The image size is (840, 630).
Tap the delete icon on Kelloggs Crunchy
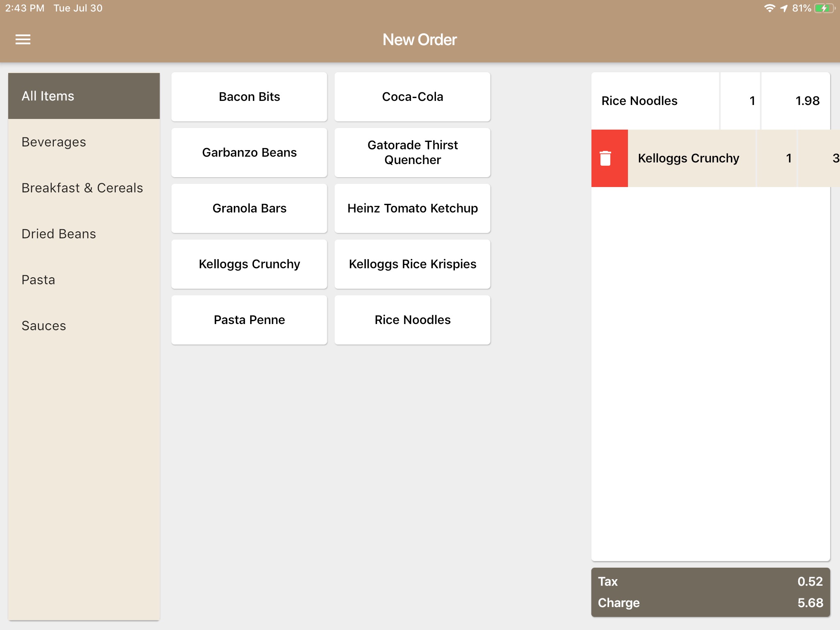point(607,157)
